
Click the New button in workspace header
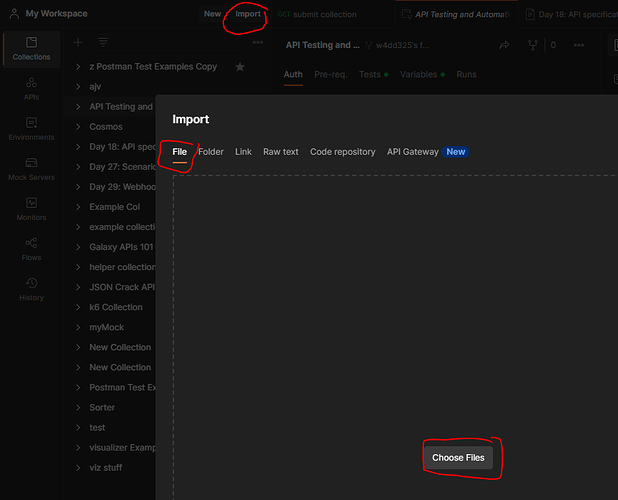[x=212, y=14]
